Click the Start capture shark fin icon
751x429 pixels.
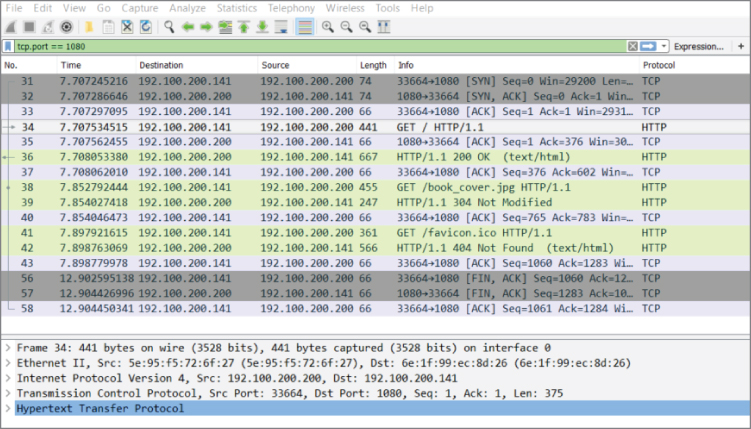[11, 27]
